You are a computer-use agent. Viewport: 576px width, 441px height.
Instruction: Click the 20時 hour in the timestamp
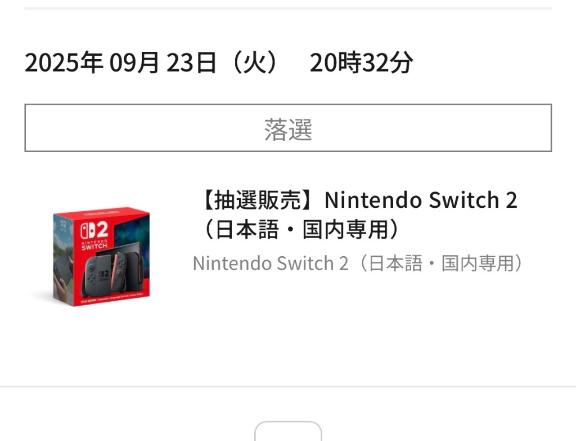tap(335, 62)
